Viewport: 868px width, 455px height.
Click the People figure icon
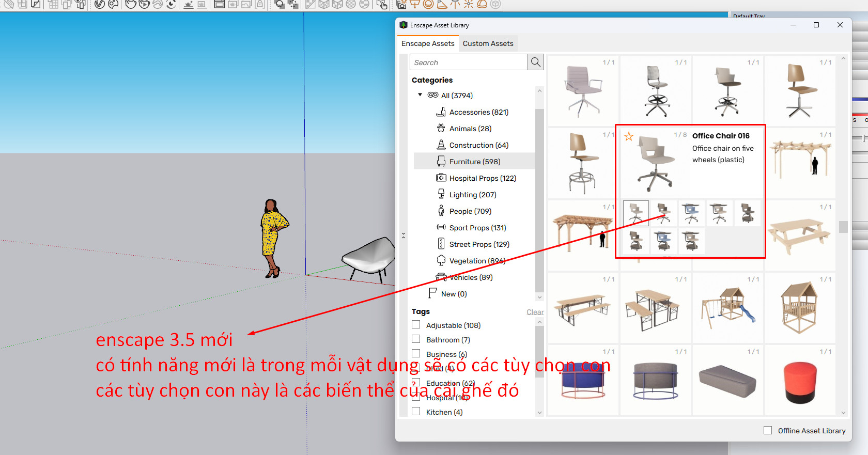coord(441,211)
